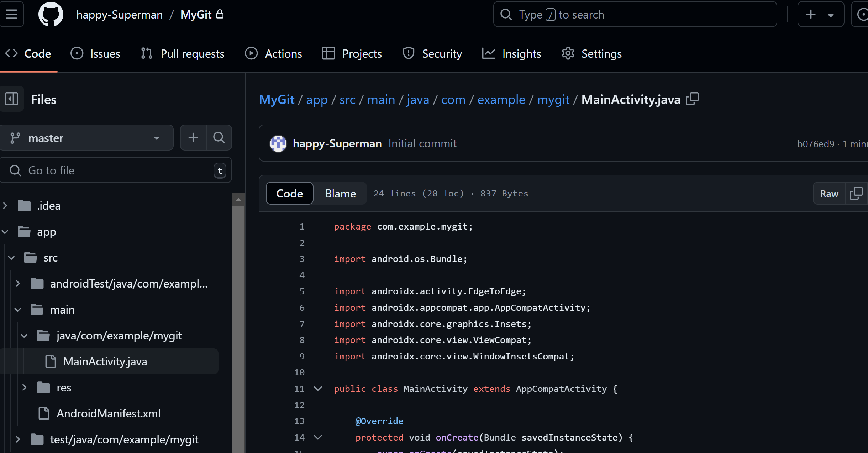Focus the Go to file input
The image size is (868, 453).
116,170
